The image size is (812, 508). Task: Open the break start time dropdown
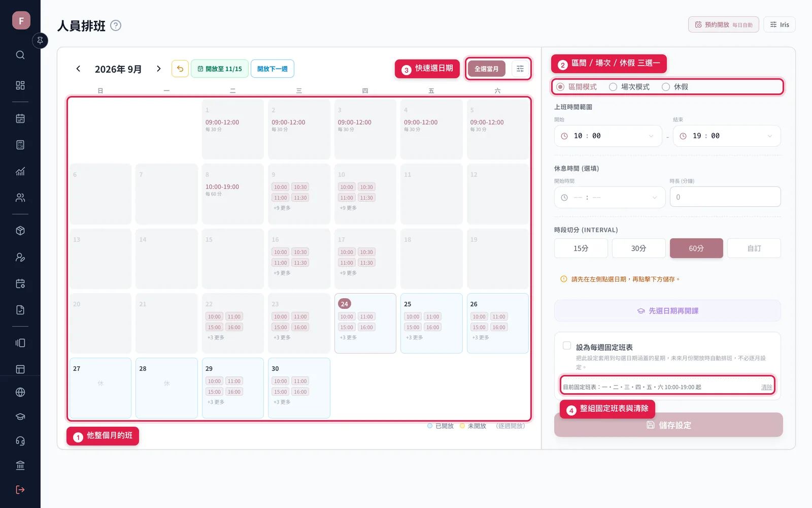click(610, 197)
